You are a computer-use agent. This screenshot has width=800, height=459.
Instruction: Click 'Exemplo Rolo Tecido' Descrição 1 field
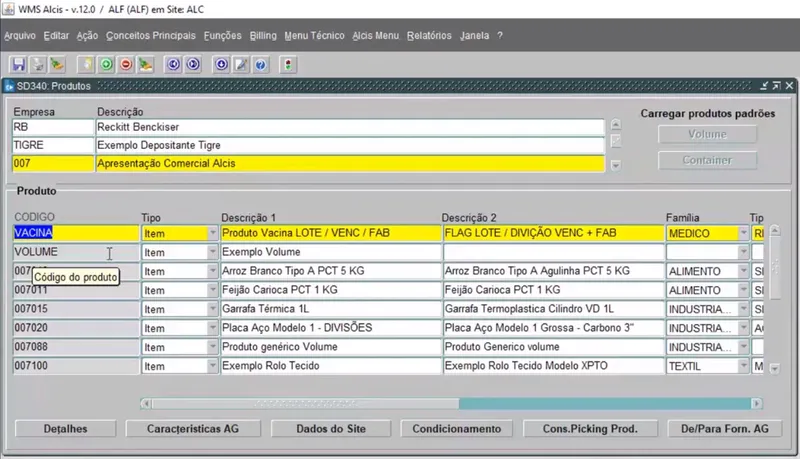[331, 366]
